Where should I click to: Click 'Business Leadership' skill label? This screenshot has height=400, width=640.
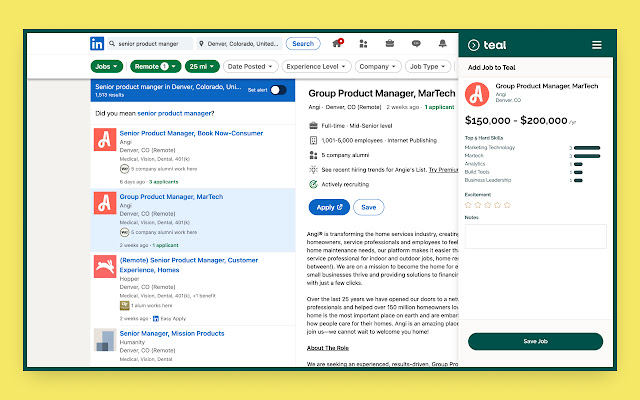487,180
